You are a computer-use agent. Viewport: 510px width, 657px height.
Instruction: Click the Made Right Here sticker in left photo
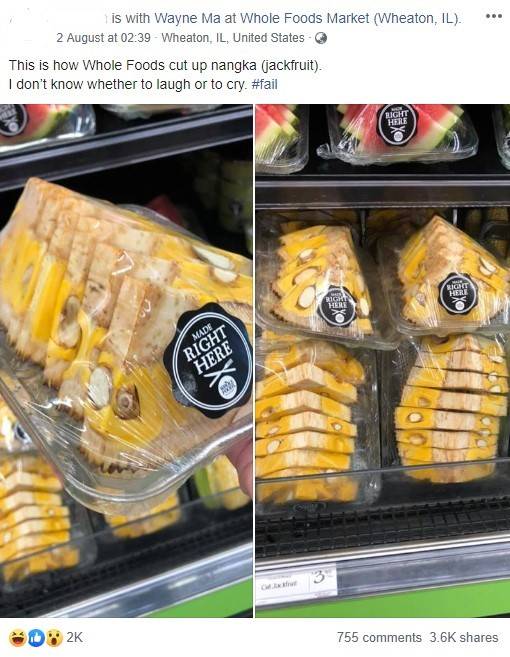click(208, 361)
